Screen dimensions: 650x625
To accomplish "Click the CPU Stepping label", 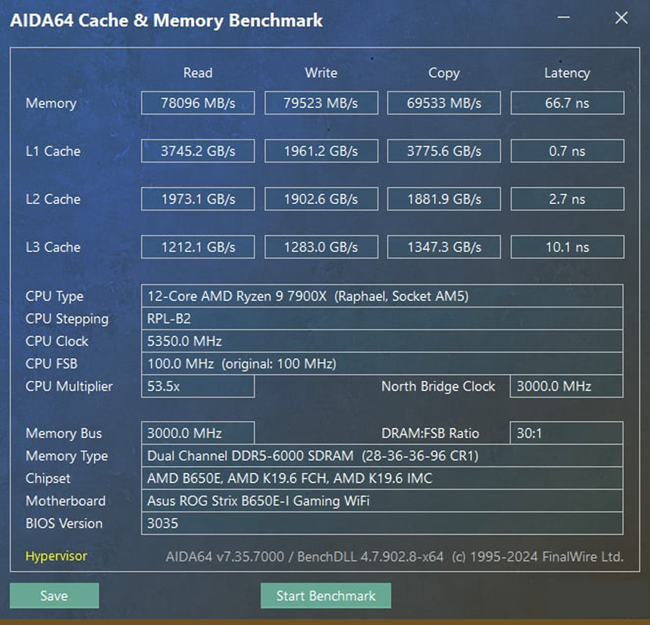I will pyautogui.click(x=67, y=319).
